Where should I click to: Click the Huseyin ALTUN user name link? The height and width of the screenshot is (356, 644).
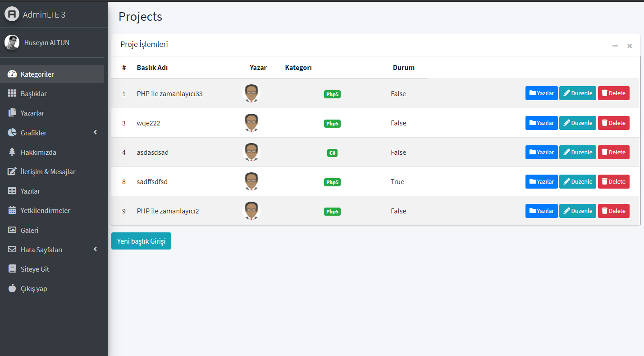[x=47, y=43]
